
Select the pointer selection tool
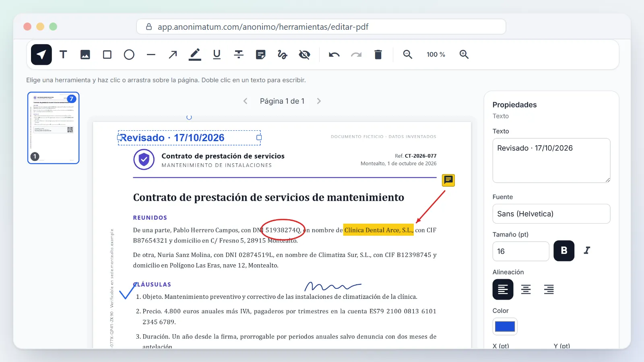(x=41, y=55)
